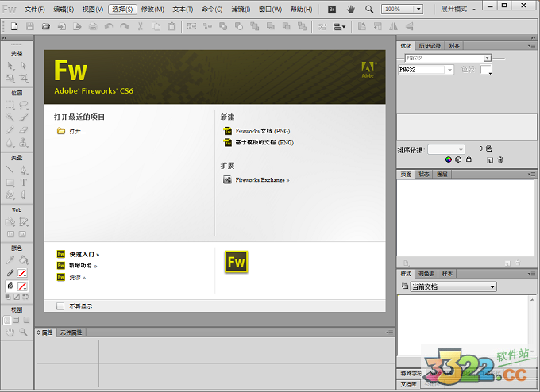The width and height of the screenshot is (540, 392).
Task: Create 基于模板的文档 (PNG)
Action: point(264,143)
